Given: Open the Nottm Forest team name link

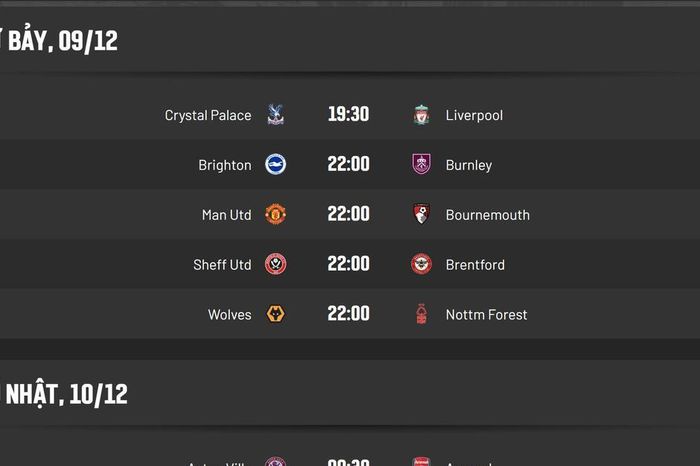Looking at the screenshot, I should pos(486,315).
